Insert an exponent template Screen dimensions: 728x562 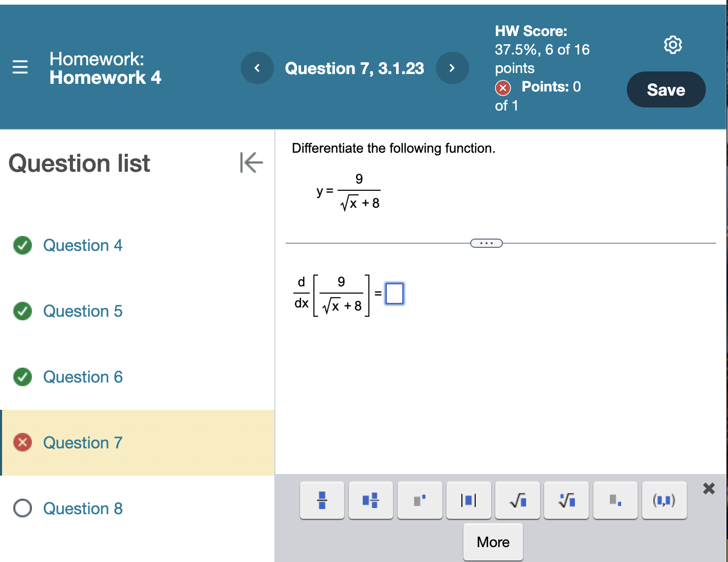point(419,500)
